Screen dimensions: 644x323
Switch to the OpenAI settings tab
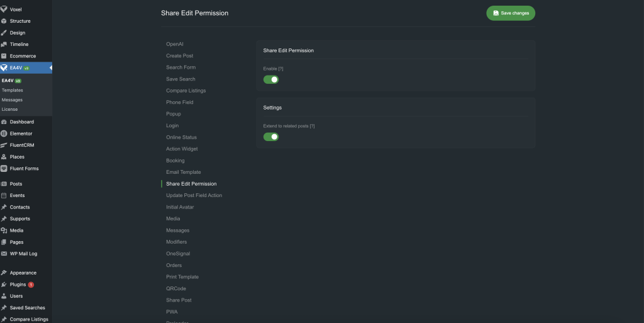175,44
